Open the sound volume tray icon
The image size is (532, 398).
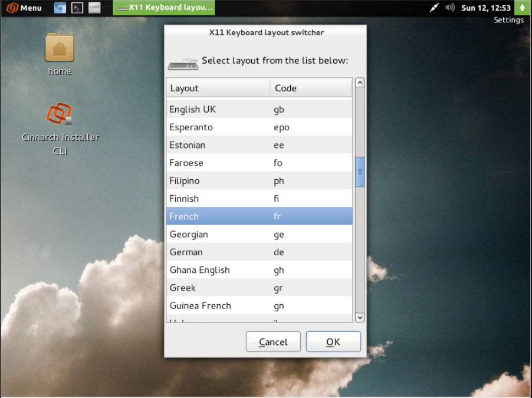pyautogui.click(x=450, y=8)
